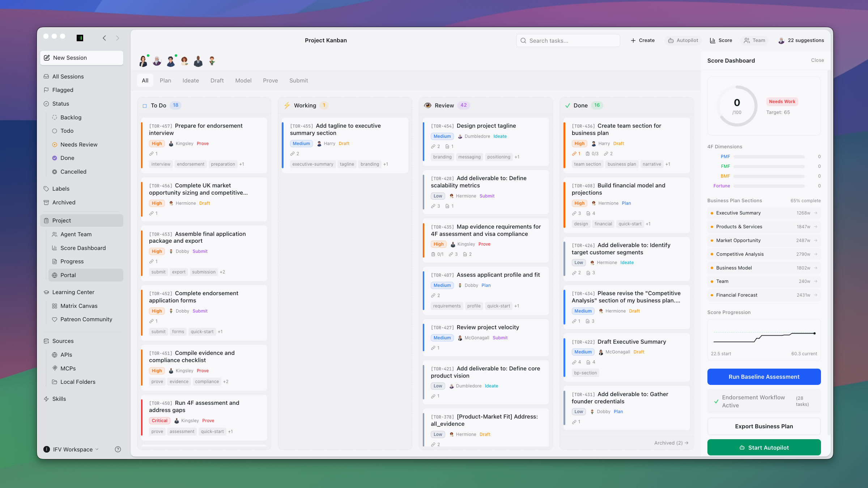The width and height of the screenshot is (868, 488).
Task: Click the help question mark icon
Action: [x=118, y=449]
